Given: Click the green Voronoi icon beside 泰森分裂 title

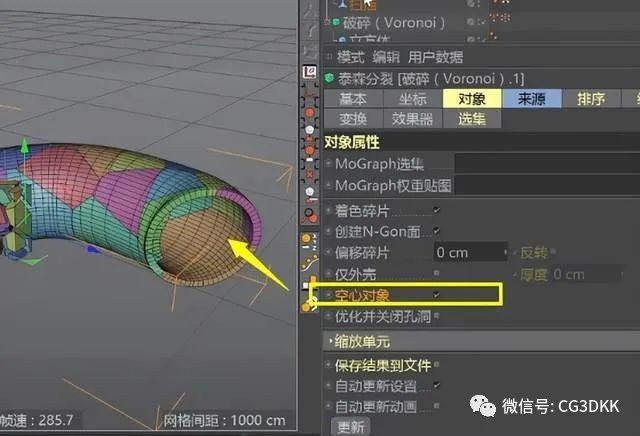Looking at the screenshot, I should (329, 78).
